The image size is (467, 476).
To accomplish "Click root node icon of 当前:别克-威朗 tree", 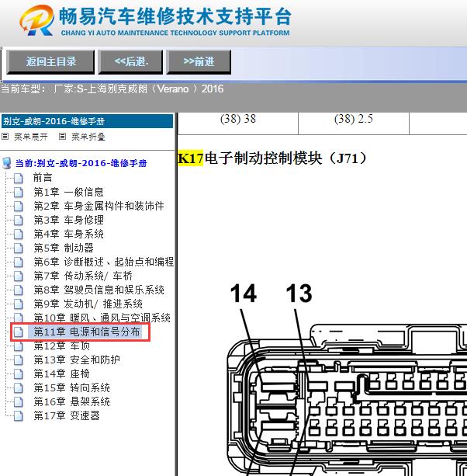I will (7, 163).
